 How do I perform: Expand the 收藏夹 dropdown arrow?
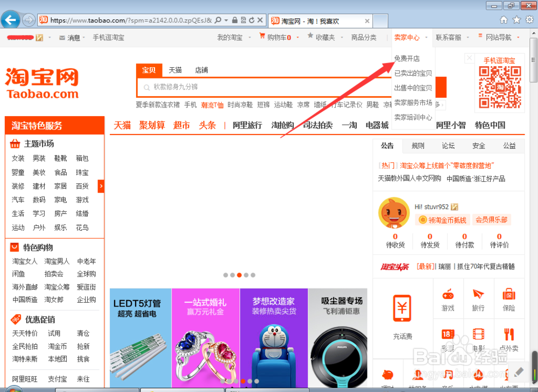[342, 38]
